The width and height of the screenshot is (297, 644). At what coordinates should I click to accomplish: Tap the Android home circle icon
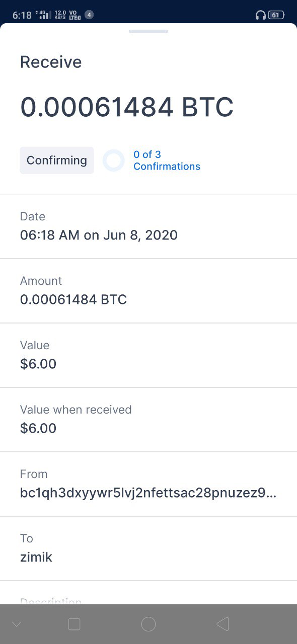(148, 624)
